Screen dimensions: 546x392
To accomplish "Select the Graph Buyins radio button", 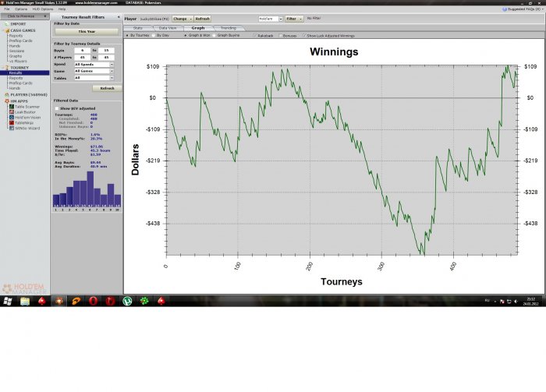I will point(214,36).
